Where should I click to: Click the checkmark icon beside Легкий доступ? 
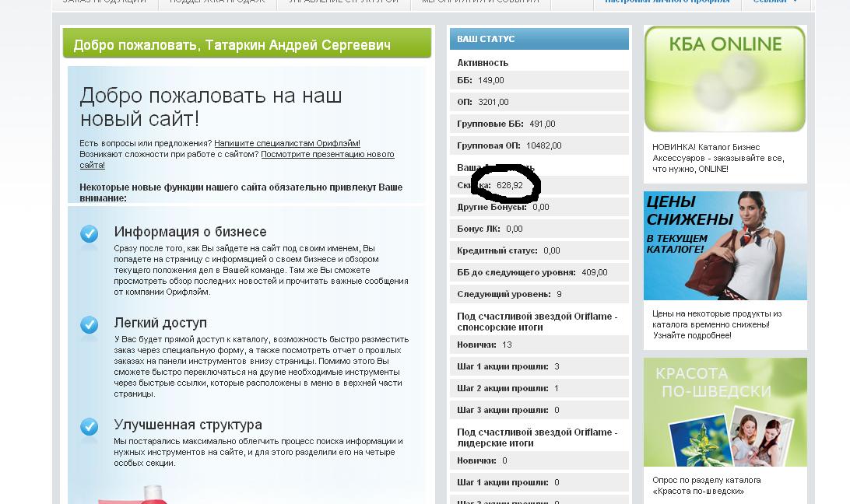[90, 325]
